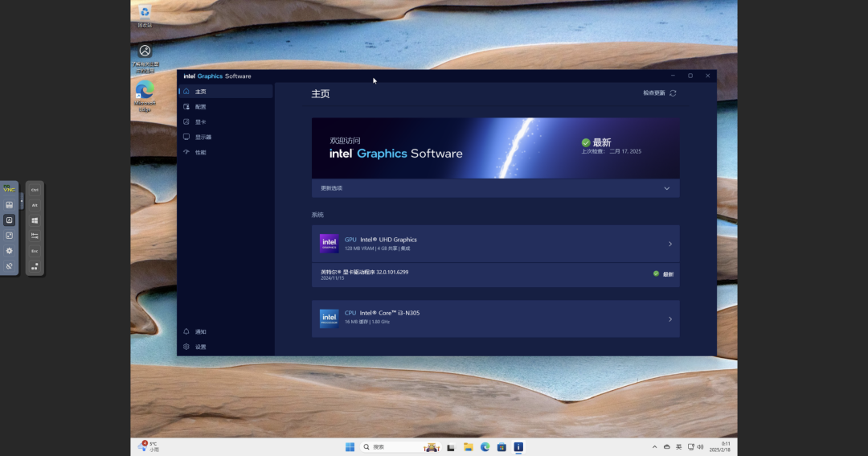The width and height of the screenshot is (868, 456).
Task: Toggle noVNC extra keys button
Action: (9, 220)
